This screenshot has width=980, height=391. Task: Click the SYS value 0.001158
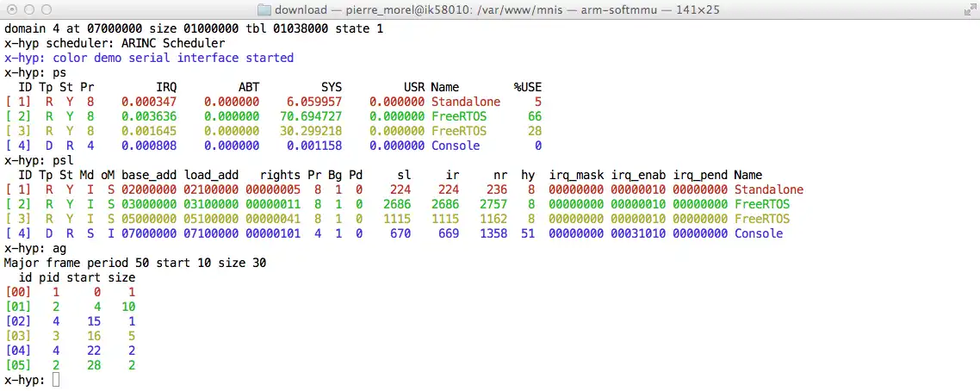click(x=314, y=146)
